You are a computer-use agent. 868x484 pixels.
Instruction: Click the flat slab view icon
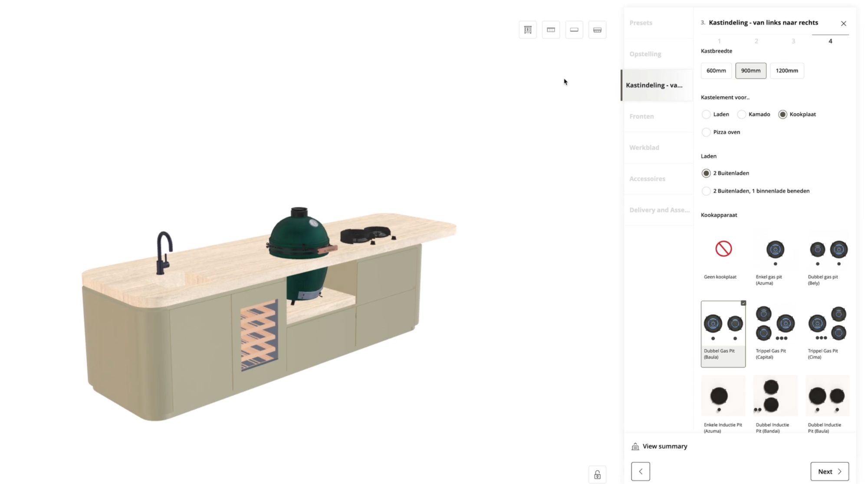click(x=574, y=30)
